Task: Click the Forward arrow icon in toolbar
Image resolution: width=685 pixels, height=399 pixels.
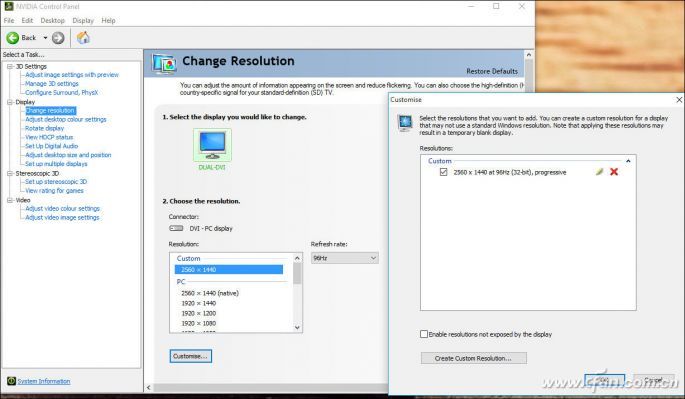Action: tap(58, 38)
